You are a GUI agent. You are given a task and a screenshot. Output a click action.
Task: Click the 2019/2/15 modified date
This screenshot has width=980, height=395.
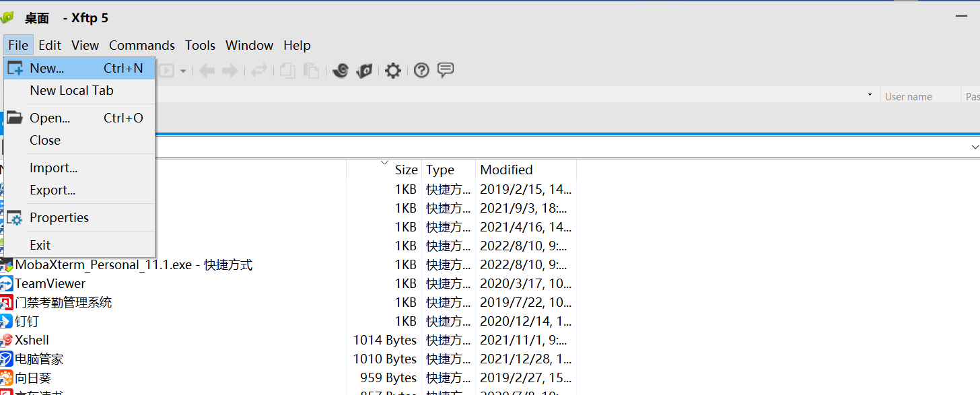point(526,190)
